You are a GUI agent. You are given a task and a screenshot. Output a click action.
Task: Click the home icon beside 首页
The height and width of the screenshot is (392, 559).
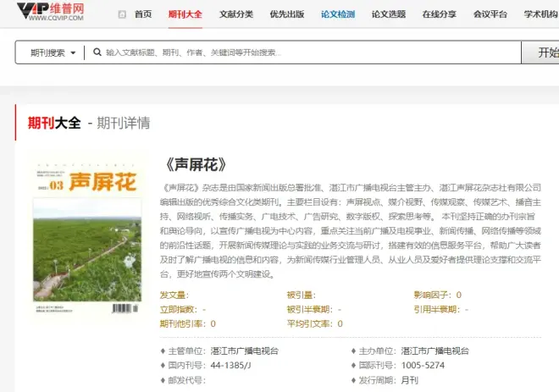[123, 14]
